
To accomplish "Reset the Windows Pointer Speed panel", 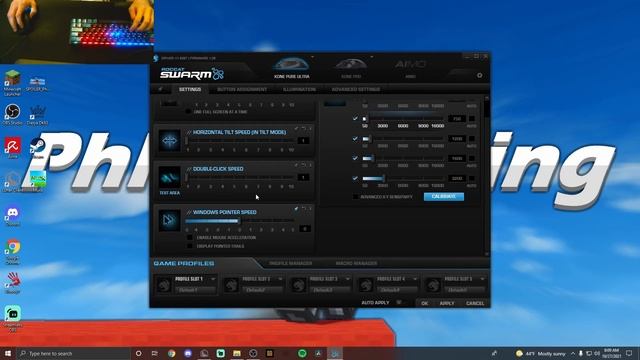I will 303,209.
